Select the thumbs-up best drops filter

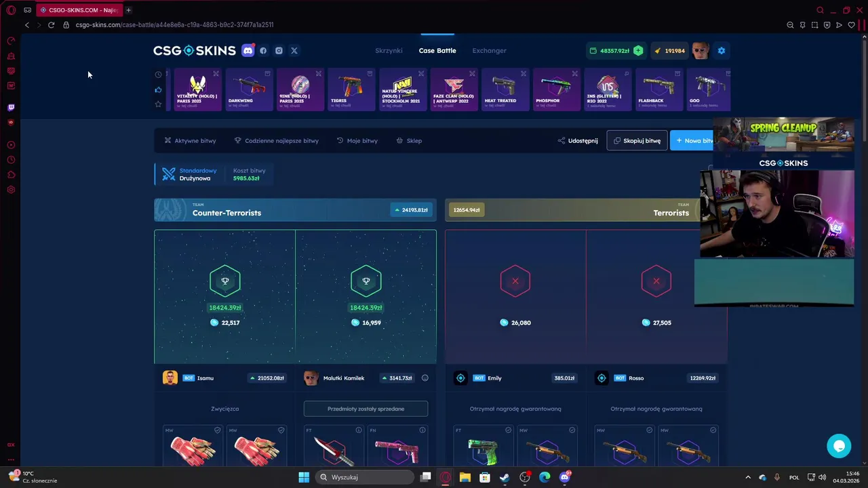click(158, 89)
